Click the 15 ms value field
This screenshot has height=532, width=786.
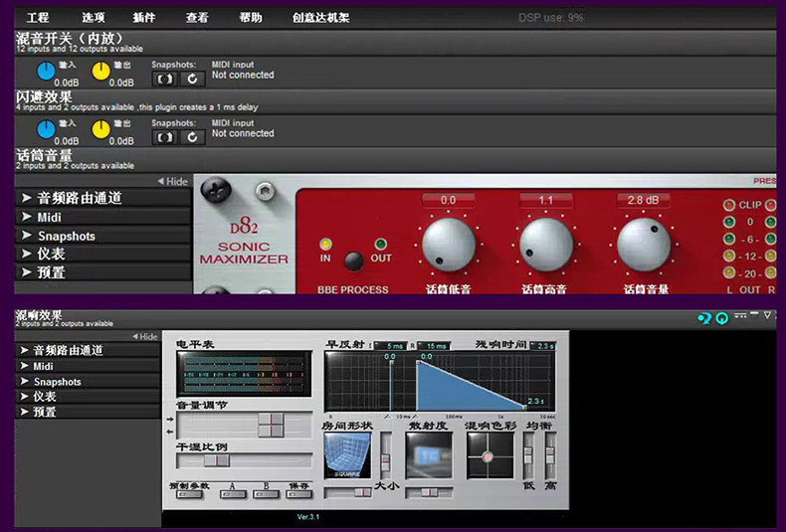coord(434,346)
